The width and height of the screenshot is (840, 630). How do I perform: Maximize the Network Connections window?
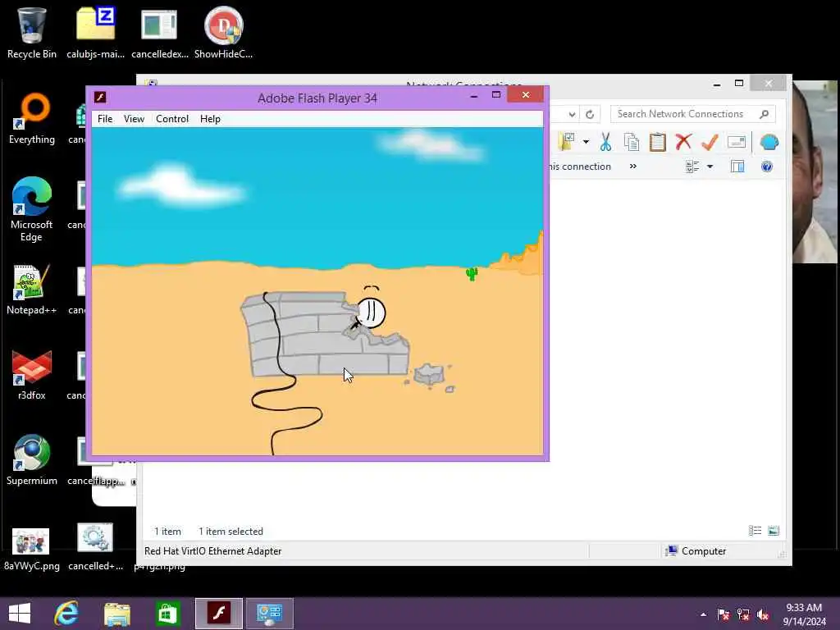[739, 83]
